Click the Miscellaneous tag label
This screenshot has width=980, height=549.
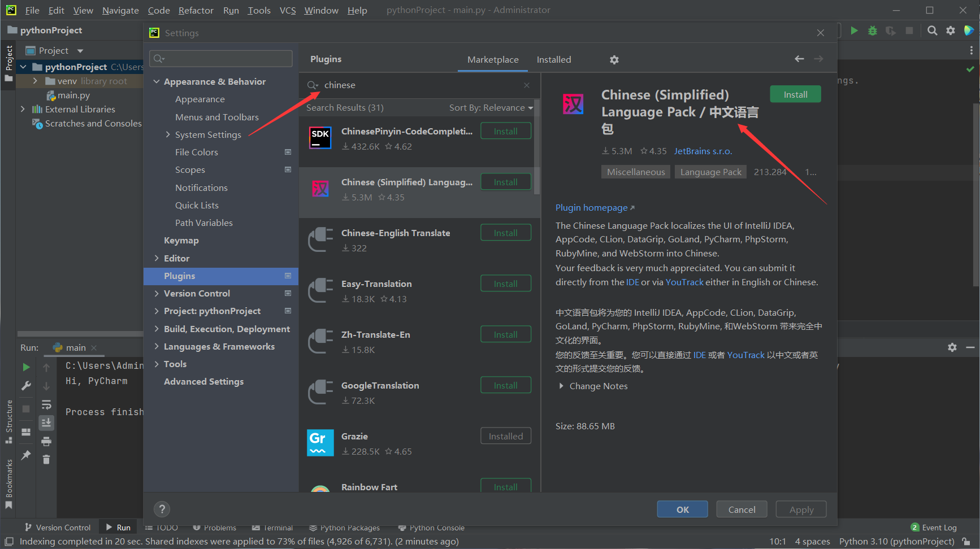click(x=636, y=172)
